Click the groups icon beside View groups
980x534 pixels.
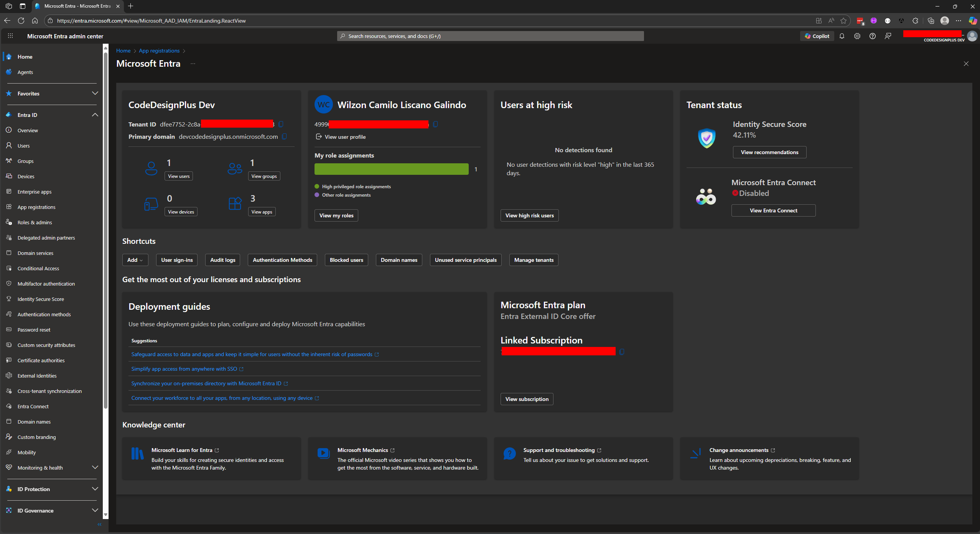coord(235,168)
